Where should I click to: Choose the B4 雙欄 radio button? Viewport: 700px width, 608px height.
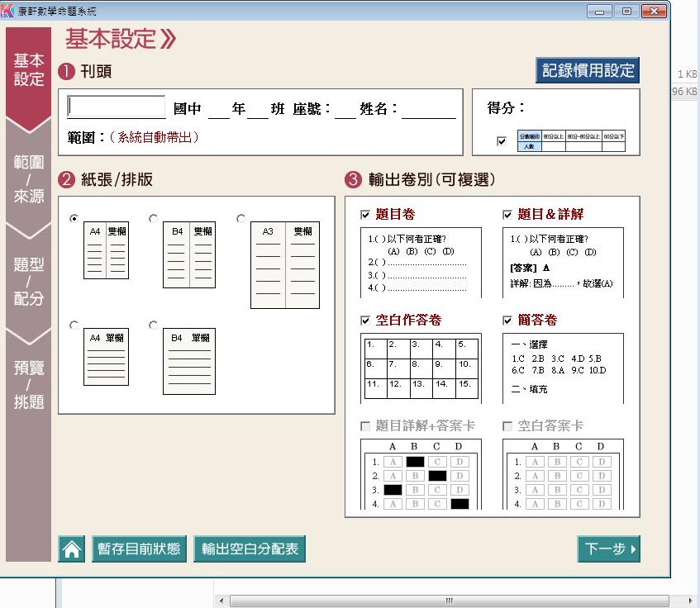[x=154, y=219]
